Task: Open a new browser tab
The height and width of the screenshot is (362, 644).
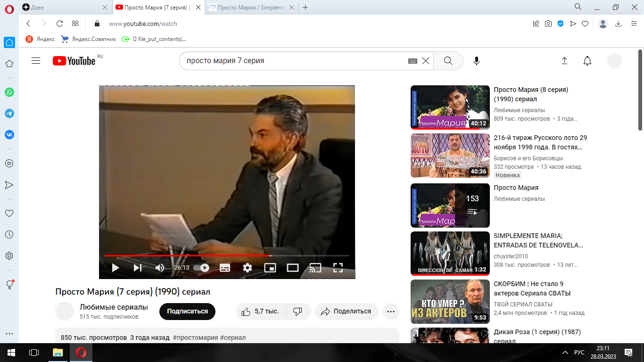Action: 305,8
